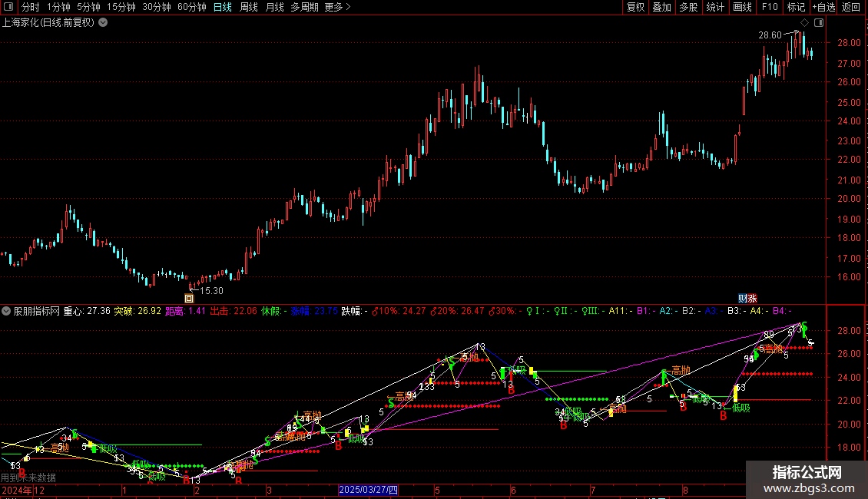Expand the 股朋指标网 indicator dropdown
The width and height of the screenshot is (868, 499).
tap(6, 311)
